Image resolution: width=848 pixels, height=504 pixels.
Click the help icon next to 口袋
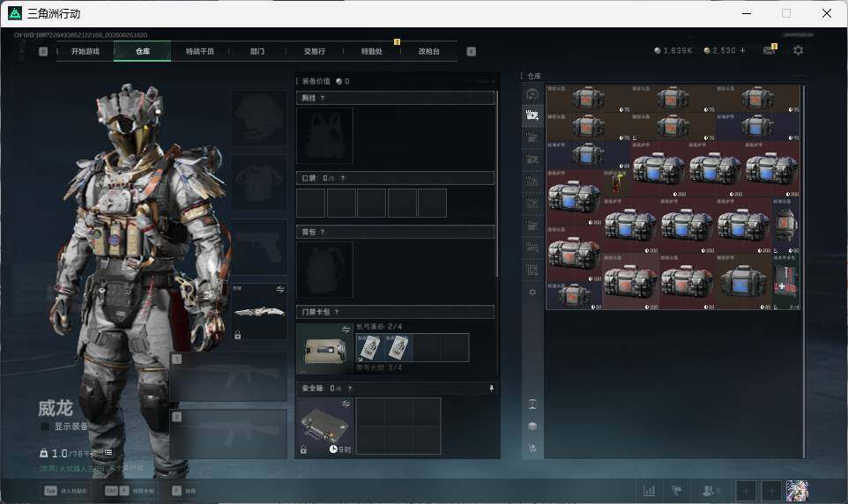click(342, 178)
